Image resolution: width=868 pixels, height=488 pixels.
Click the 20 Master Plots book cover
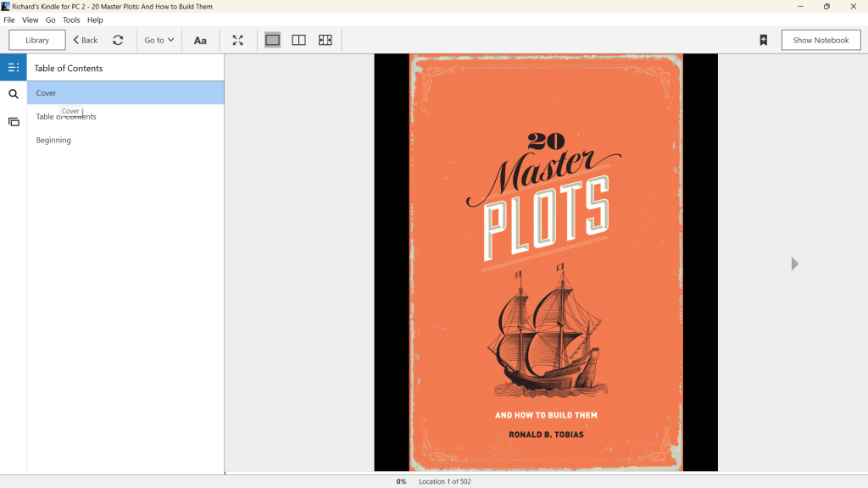546,263
